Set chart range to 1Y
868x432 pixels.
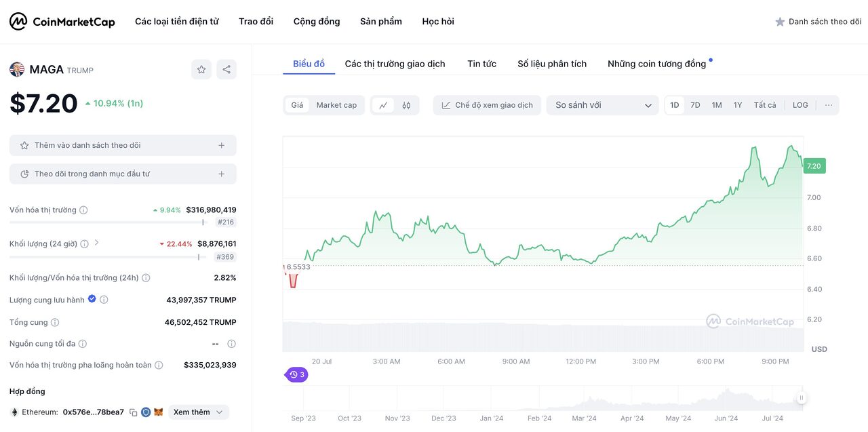pyautogui.click(x=738, y=105)
